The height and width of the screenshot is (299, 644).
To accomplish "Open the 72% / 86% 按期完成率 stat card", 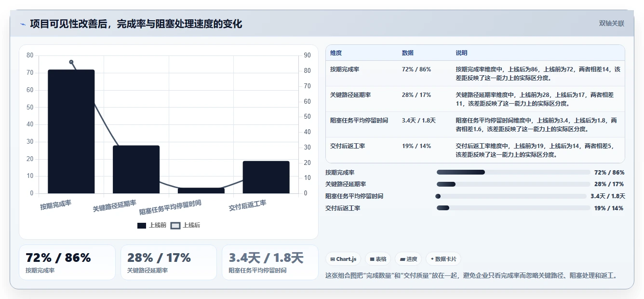I will (x=67, y=262).
